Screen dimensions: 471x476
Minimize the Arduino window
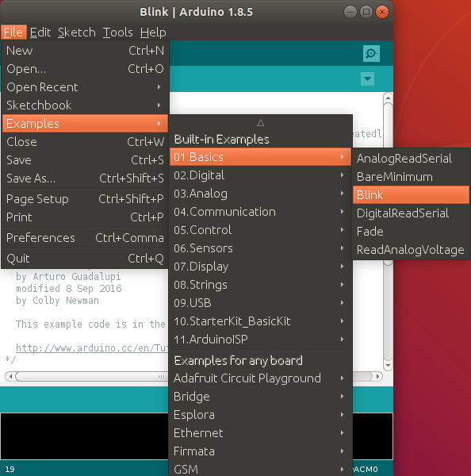point(350,12)
